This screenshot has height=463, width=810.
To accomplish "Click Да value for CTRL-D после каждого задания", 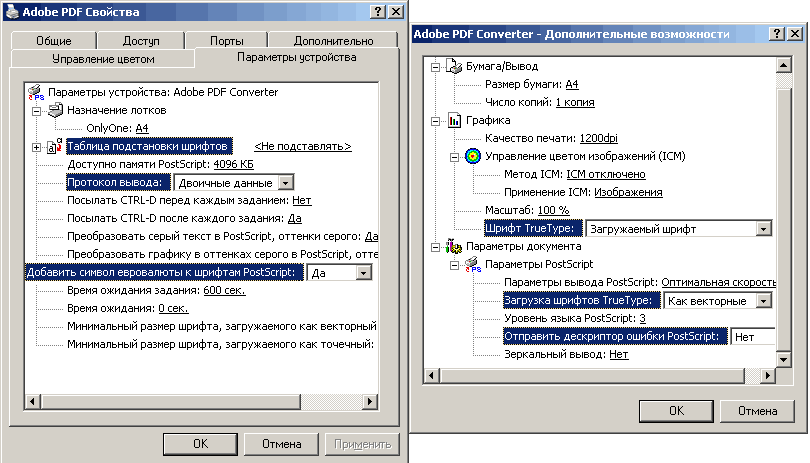I will click(294, 219).
